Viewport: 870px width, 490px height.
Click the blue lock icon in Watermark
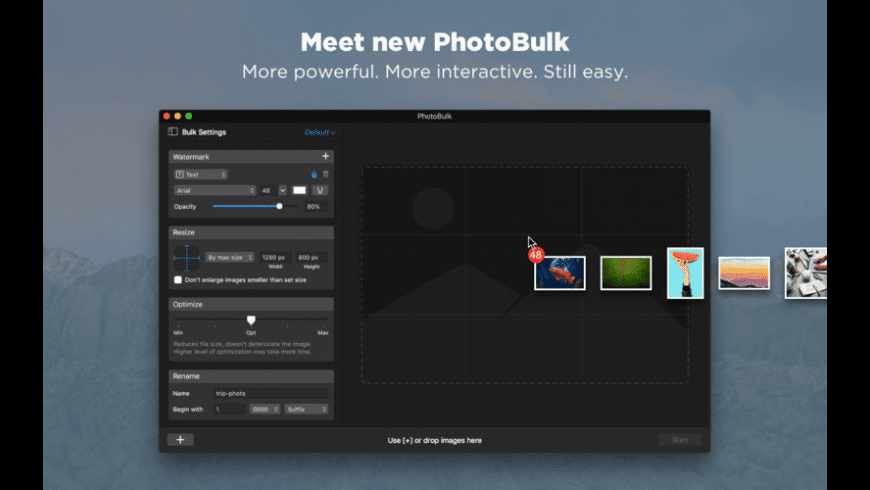pyautogui.click(x=314, y=174)
